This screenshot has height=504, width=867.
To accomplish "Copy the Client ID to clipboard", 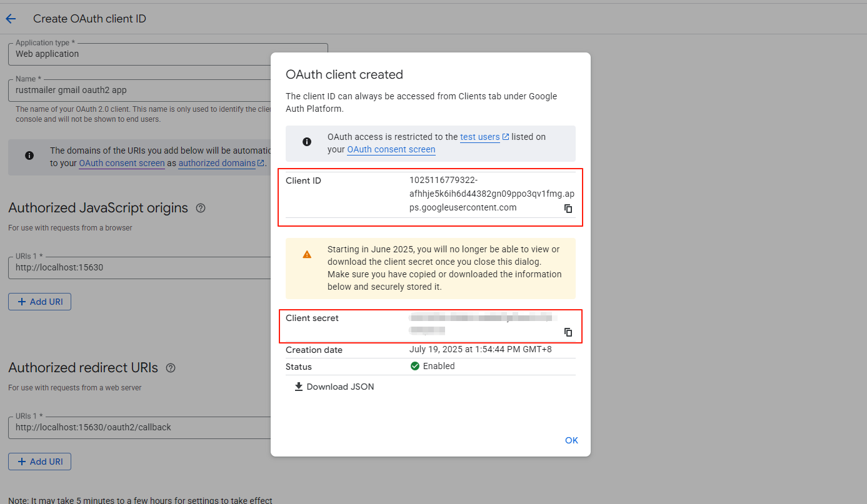I will click(x=568, y=209).
